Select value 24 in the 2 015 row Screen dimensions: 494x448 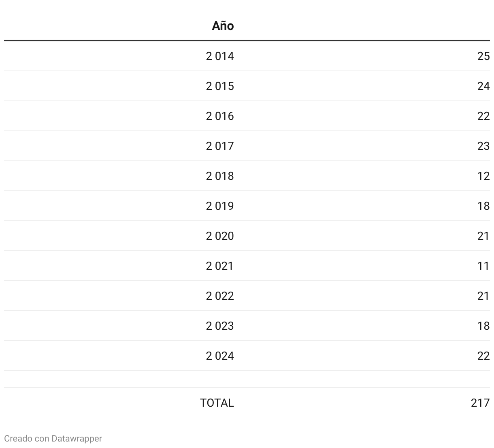coord(483,86)
